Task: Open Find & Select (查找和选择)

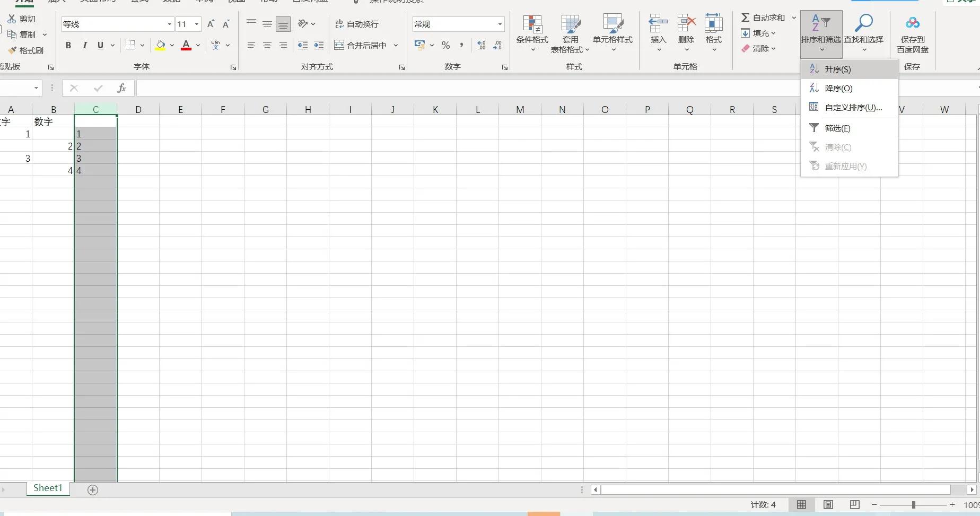Action: pos(864,33)
